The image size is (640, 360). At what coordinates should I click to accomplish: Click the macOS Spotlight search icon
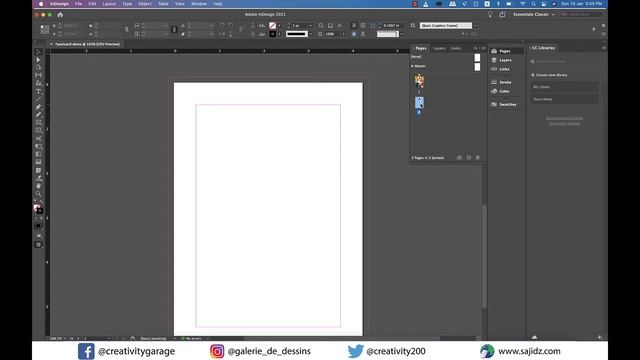pos(533,4)
